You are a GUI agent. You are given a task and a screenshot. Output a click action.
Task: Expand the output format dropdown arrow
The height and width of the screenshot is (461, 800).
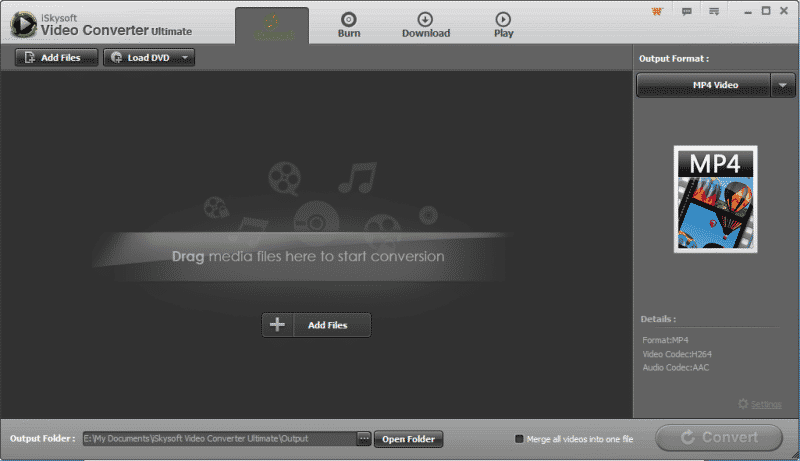click(x=782, y=85)
